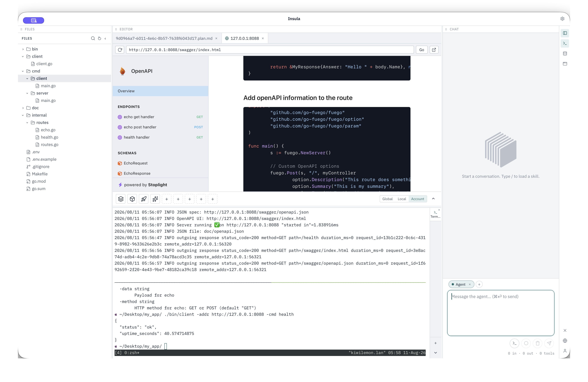
Task: Open health handler endpoint
Action: click(160, 137)
